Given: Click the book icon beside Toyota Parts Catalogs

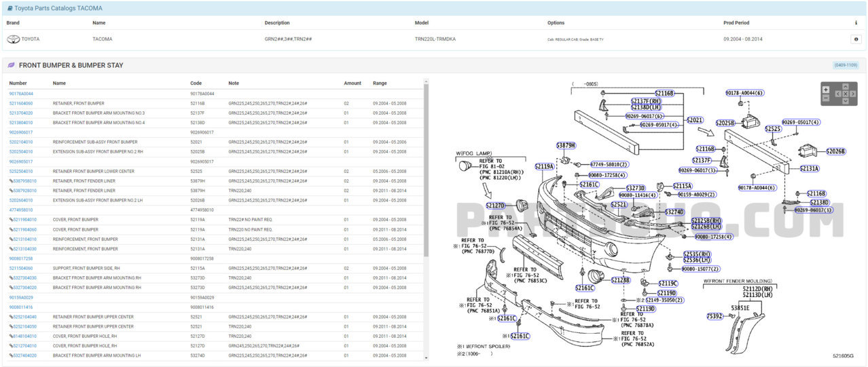Looking at the screenshot, I should coord(10,8).
